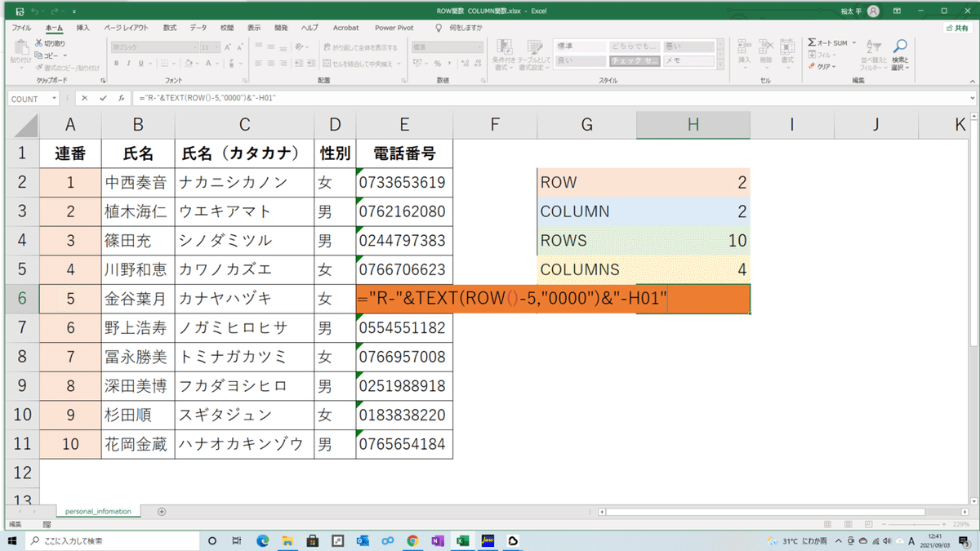The image size is (980, 551).
Task: Expand the formula bar with the chevron
Action: point(973,98)
